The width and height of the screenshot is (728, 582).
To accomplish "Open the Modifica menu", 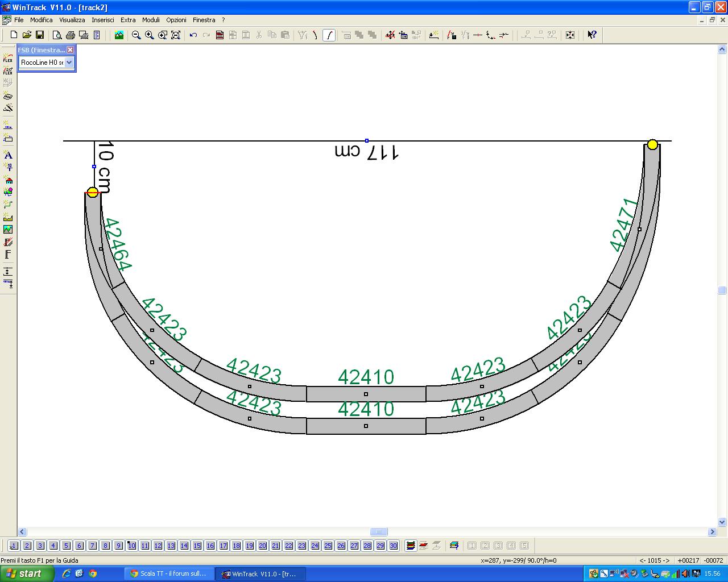I will pos(41,20).
